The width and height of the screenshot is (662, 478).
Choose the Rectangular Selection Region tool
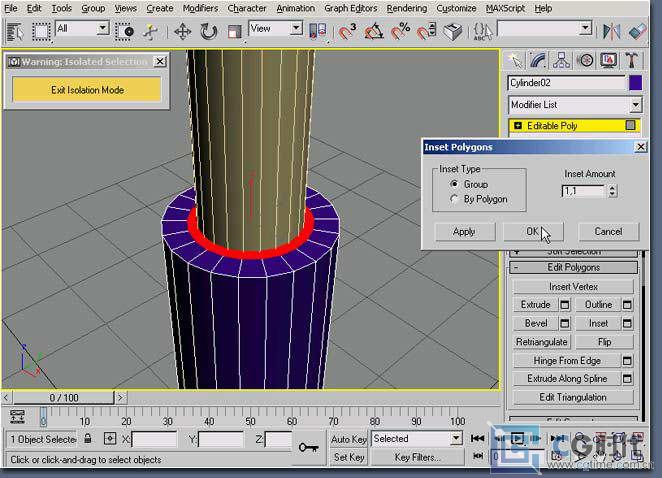(x=41, y=32)
